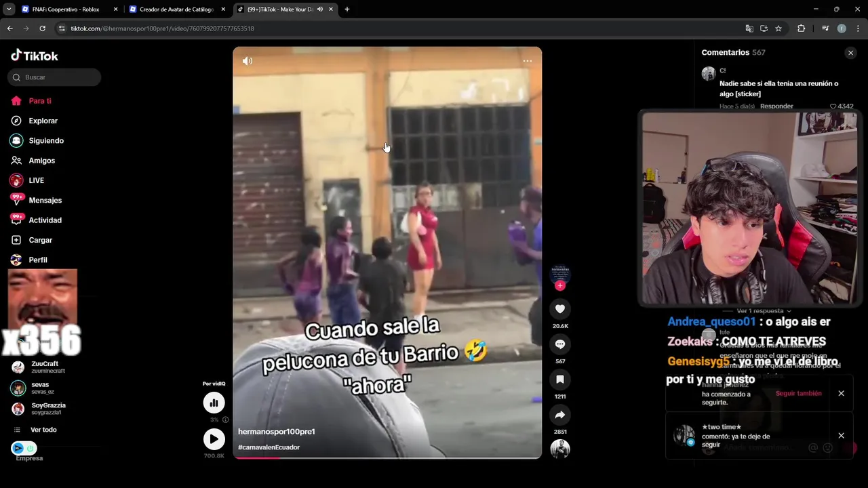The height and width of the screenshot is (488, 868).
Task: Reload the page
Action: pos(42,28)
